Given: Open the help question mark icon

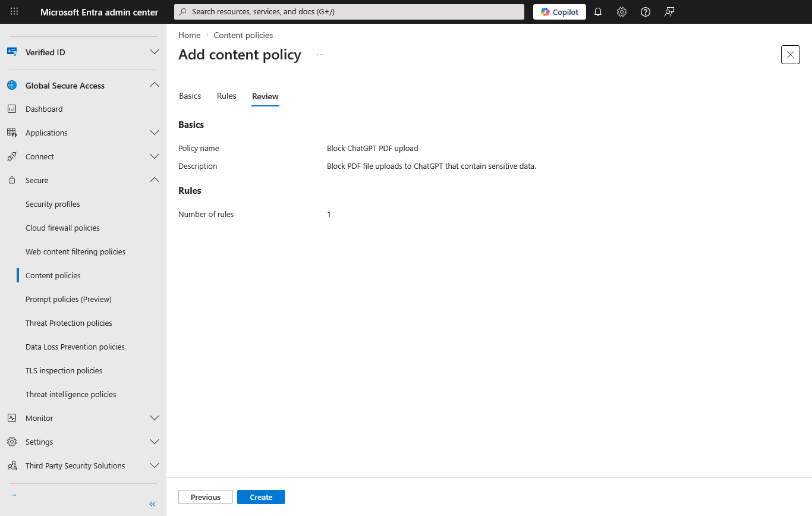Looking at the screenshot, I should pyautogui.click(x=646, y=12).
